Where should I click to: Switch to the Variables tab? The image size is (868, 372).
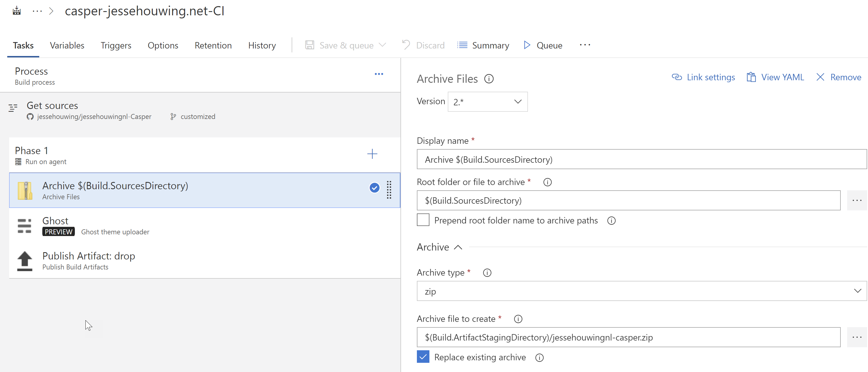(x=67, y=45)
